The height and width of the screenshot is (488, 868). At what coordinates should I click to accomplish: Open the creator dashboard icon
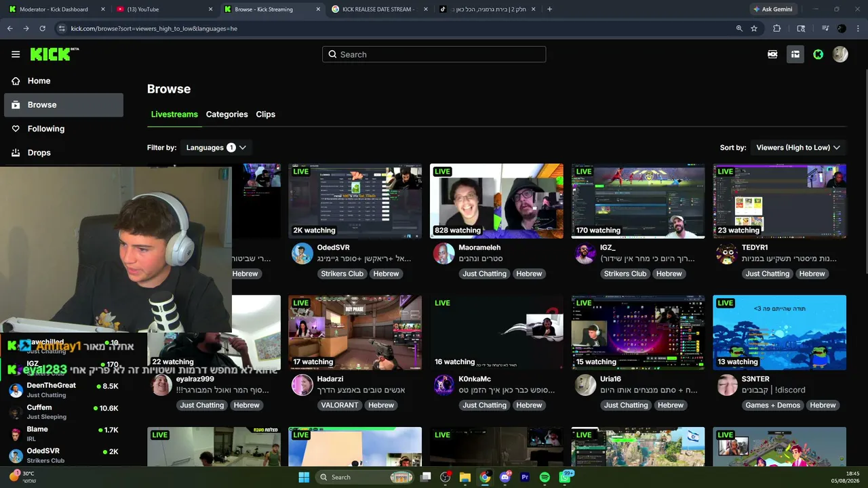point(795,54)
